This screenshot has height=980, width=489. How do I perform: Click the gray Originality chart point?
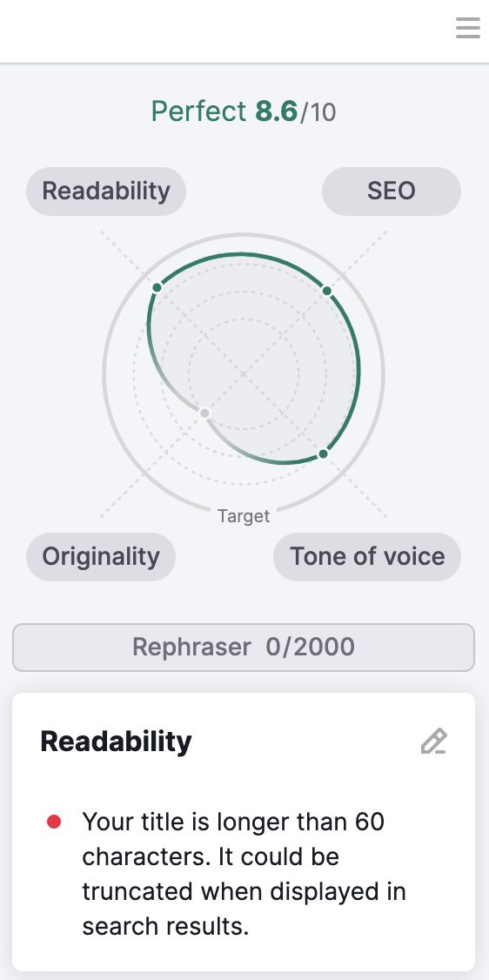(204, 413)
